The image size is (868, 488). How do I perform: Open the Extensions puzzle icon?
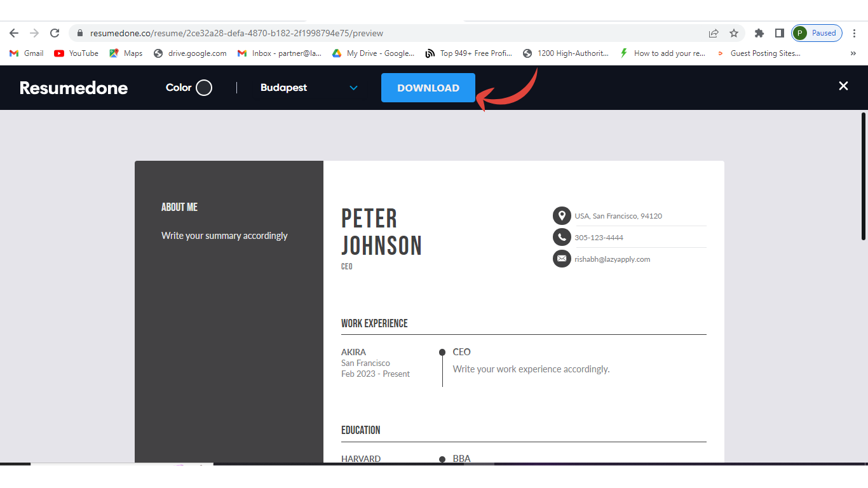pyautogui.click(x=759, y=33)
